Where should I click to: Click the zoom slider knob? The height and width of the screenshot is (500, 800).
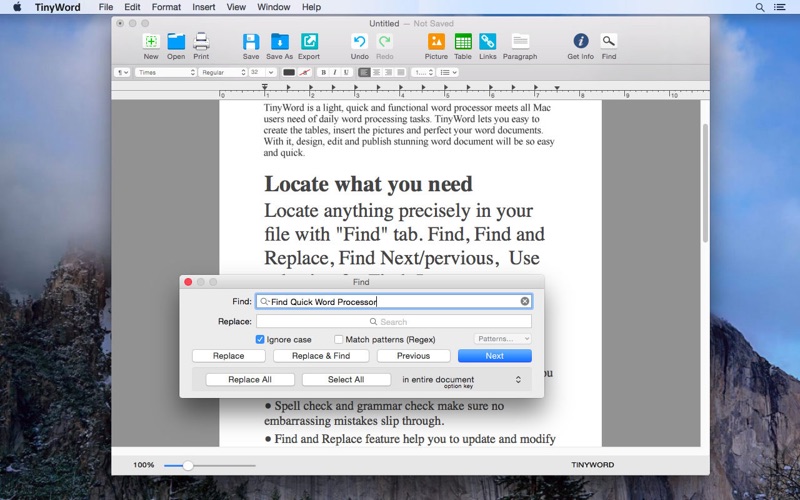188,465
